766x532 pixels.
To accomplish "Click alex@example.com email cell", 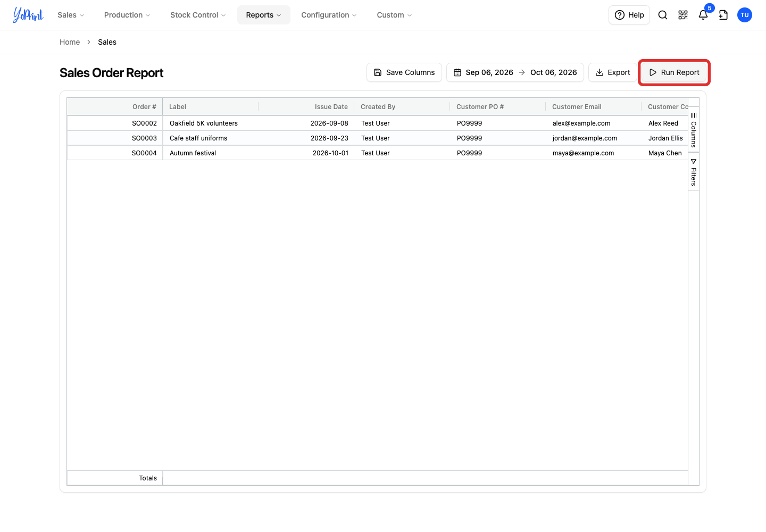I will pos(594,123).
